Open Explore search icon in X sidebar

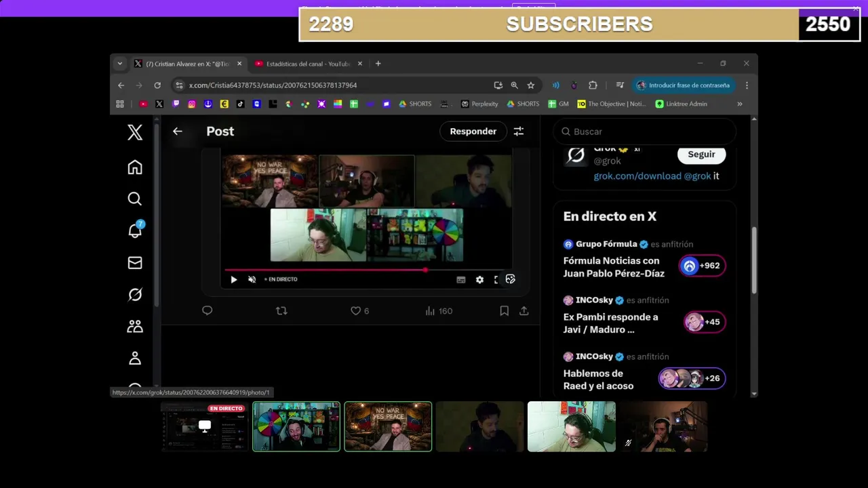point(135,199)
